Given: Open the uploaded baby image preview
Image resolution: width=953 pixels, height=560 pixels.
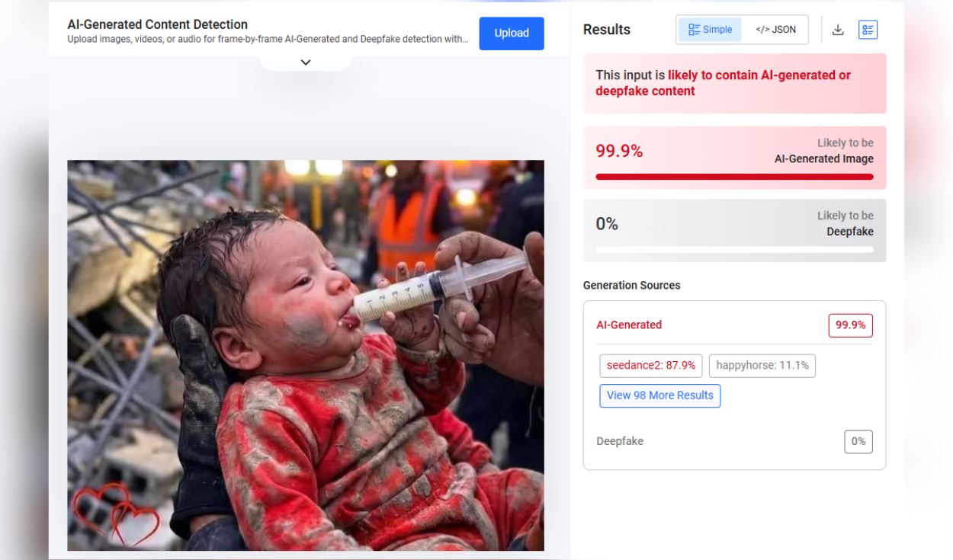Looking at the screenshot, I should [306, 355].
